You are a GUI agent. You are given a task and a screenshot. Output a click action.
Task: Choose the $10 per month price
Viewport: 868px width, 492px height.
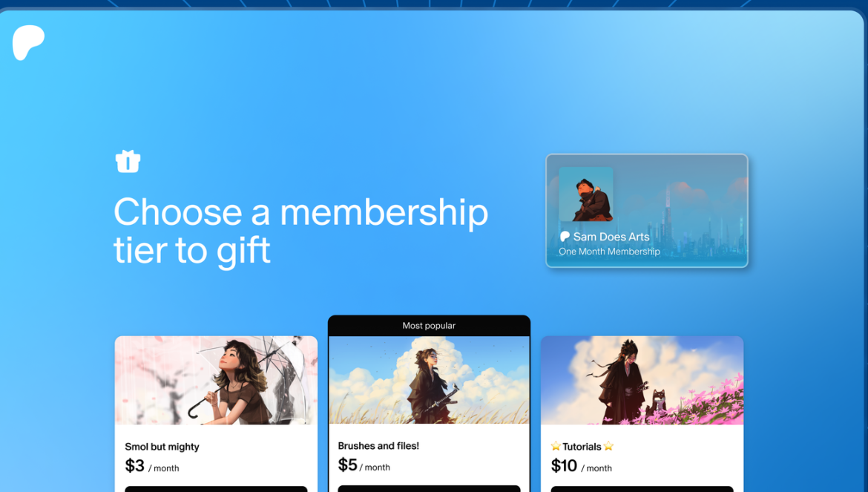click(581, 466)
